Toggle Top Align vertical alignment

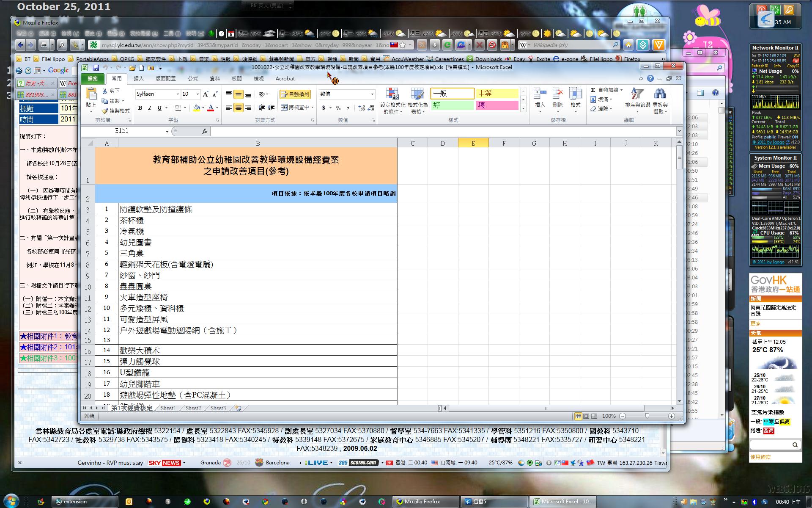click(229, 94)
